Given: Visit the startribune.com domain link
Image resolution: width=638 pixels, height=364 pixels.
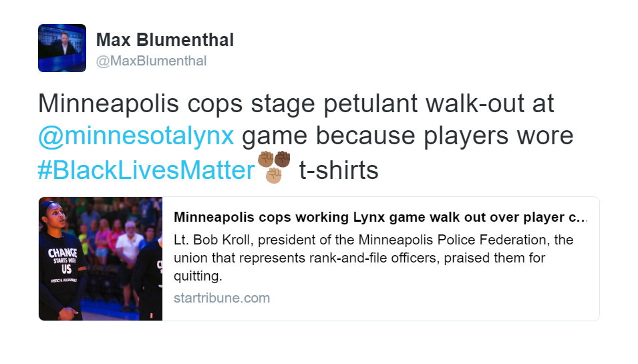Looking at the screenshot, I should tap(222, 298).
